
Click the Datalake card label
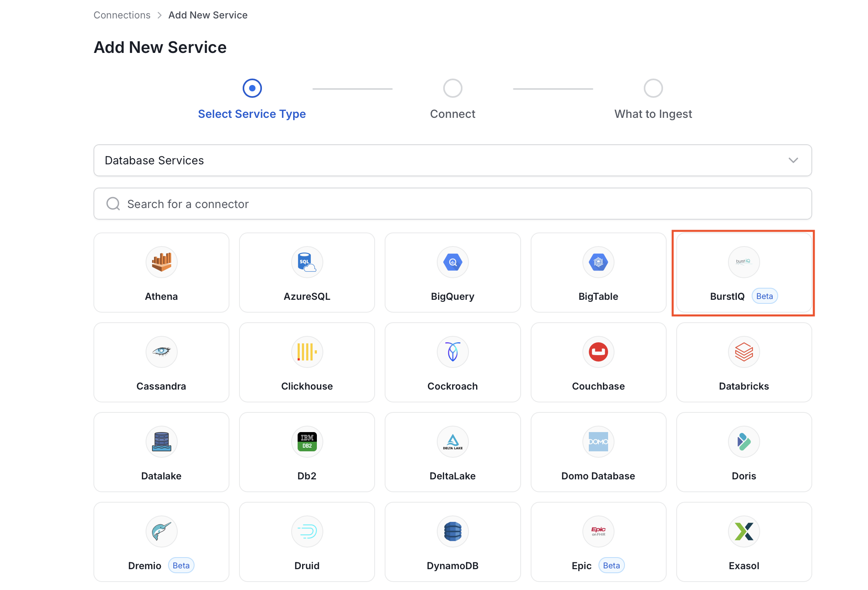[161, 476]
